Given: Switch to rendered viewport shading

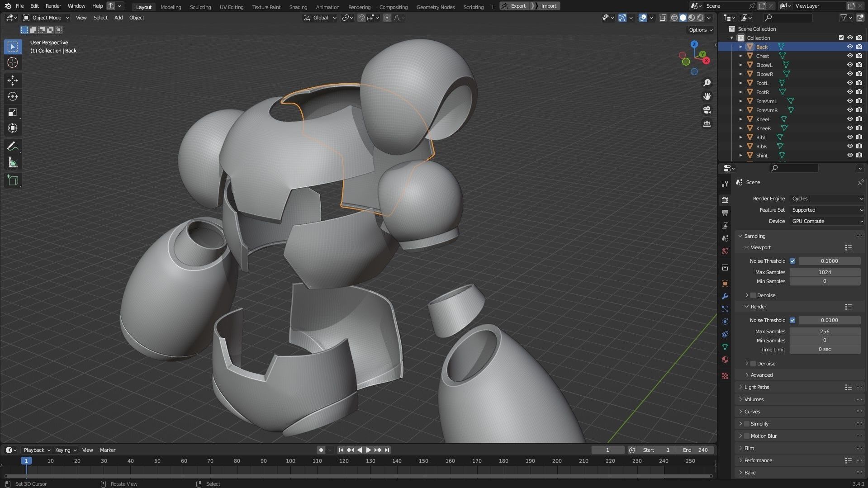Looking at the screenshot, I should point(700,18).
